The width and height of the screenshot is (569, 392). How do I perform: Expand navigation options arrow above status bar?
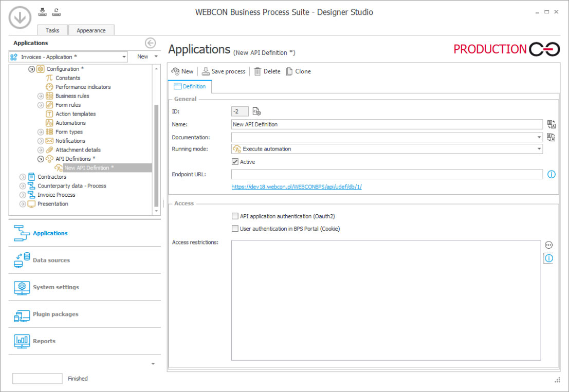(x=153, y=364)
